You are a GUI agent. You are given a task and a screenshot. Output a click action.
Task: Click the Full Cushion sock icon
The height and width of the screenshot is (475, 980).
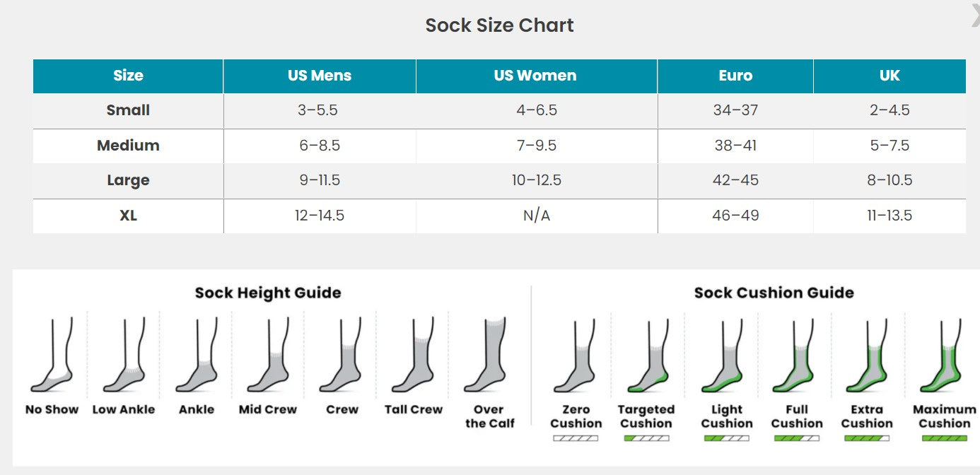(797, 356)
